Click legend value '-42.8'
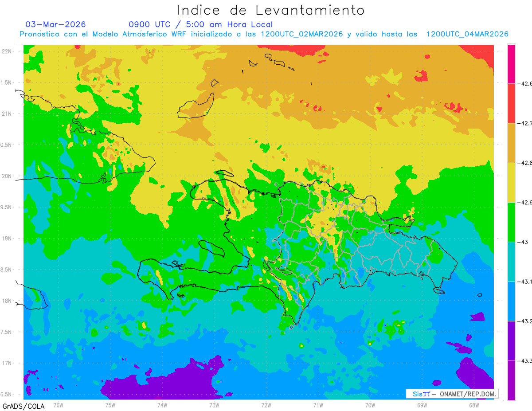532x411 pixels. tap(524, 163)
